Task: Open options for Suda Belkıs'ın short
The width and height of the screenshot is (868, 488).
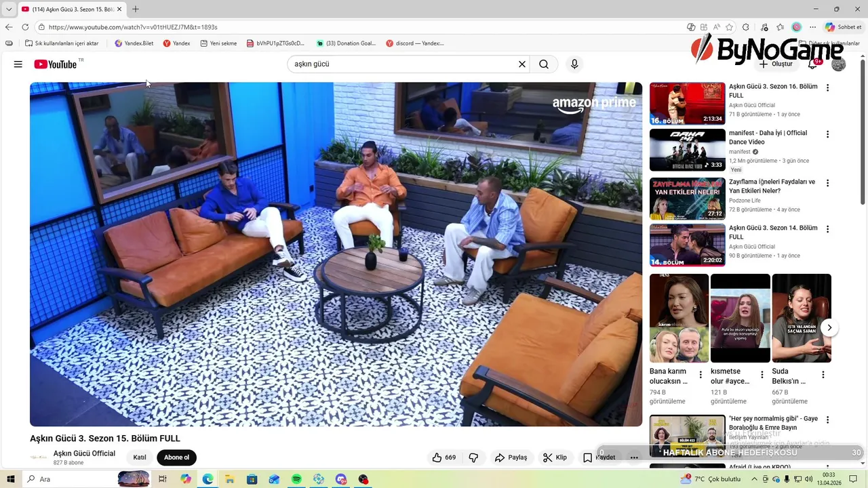Action: [x=823, y=375]
